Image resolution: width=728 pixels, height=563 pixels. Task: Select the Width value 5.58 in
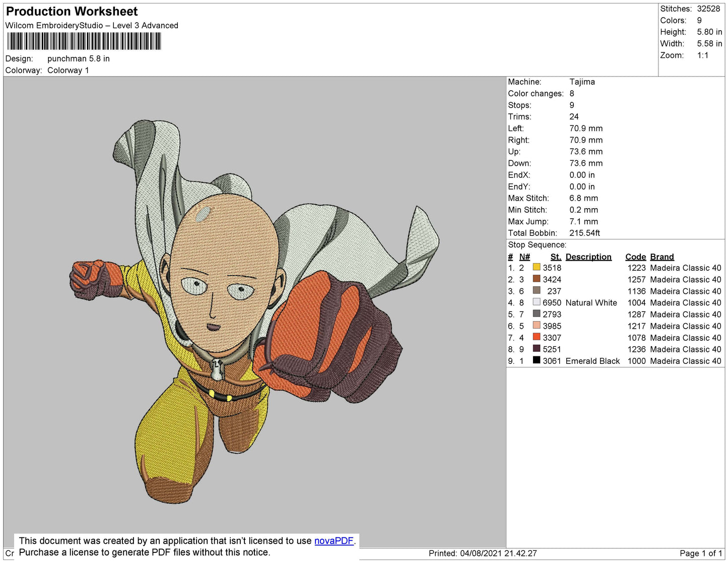point(709,44)
